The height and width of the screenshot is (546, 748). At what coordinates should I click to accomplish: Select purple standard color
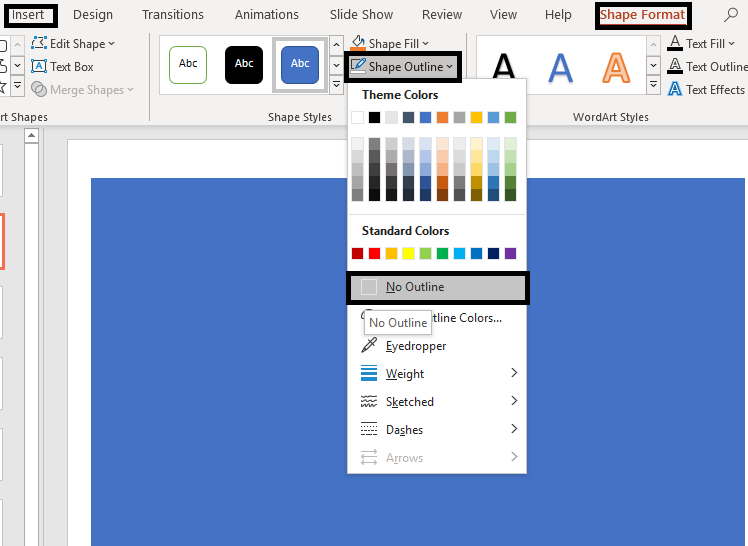pos(510,253)
